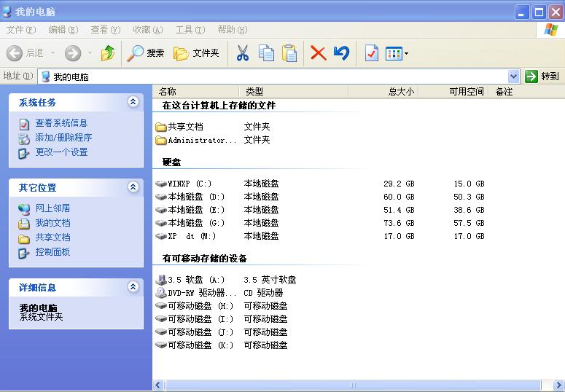Select 可移动磁盘 (K:) drive icon

(160, 345)
